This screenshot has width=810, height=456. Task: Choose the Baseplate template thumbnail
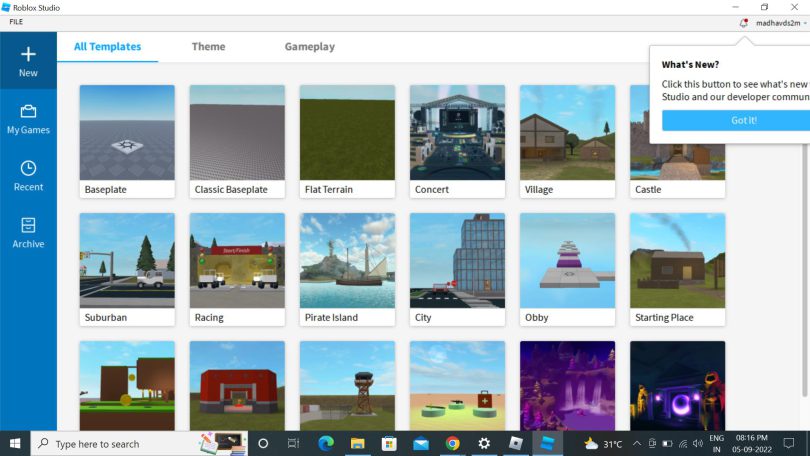coord(127,132)
